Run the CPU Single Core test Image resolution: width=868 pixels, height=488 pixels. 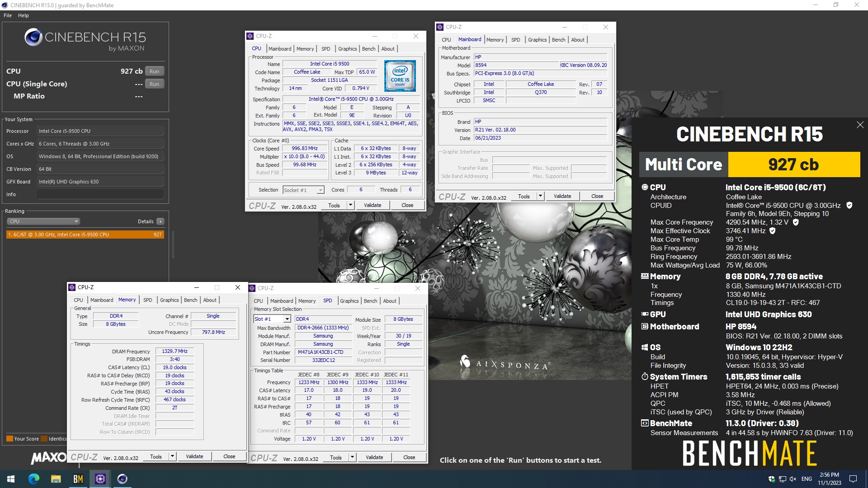(154, 84)
